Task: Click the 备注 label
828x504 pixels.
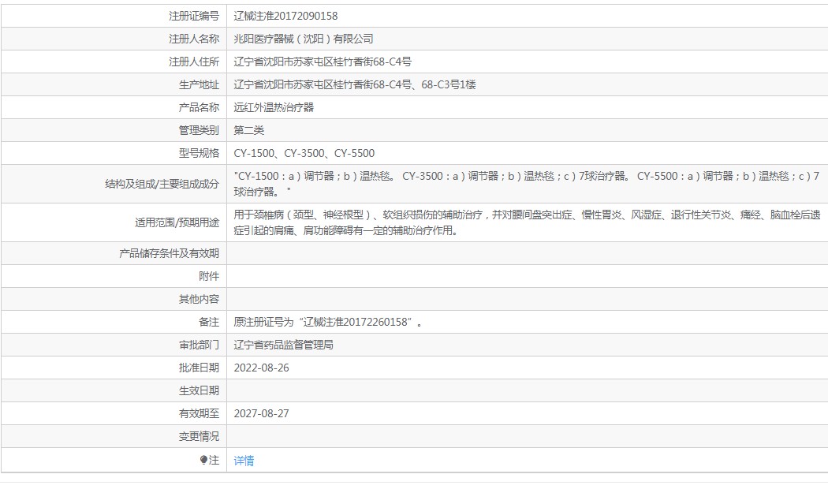Action: [209, 323]
